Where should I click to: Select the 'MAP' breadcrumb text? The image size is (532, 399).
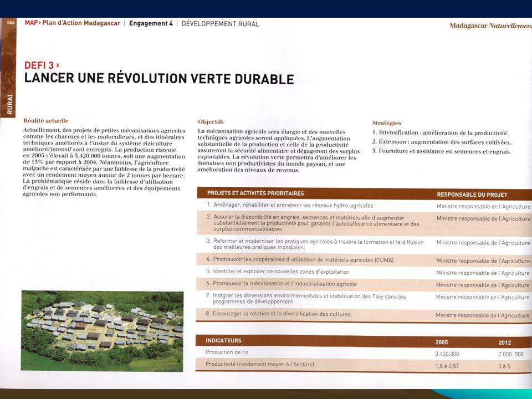(x=31, y=23)
